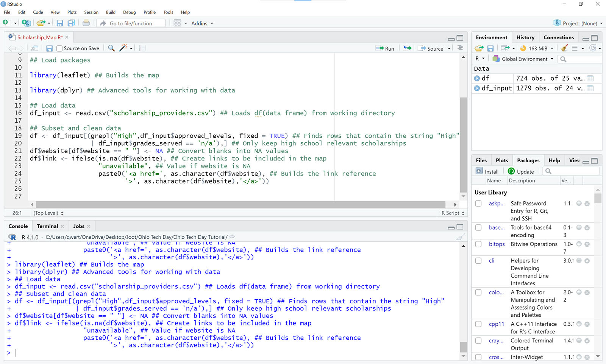Open the R Script file type dropdown
The width and height of the screenshot is (606, 364).
pyautogui.click(x=453, y=213)
